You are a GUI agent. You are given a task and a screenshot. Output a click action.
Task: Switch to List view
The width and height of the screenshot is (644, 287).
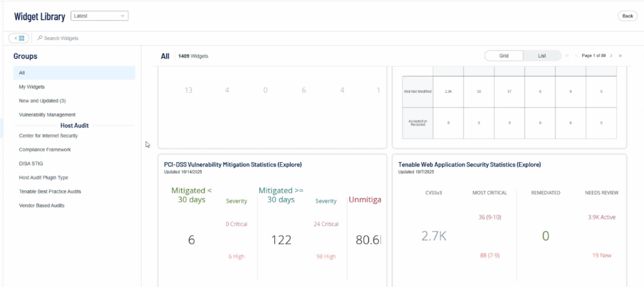pos(541,56)
